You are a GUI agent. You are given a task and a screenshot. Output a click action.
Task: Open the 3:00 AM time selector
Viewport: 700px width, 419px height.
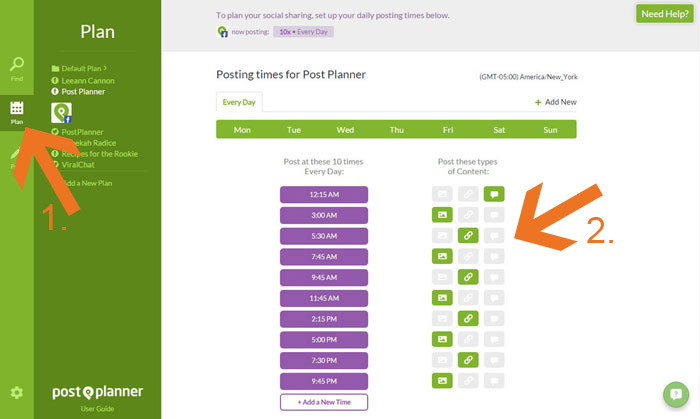tap(324, 215)
